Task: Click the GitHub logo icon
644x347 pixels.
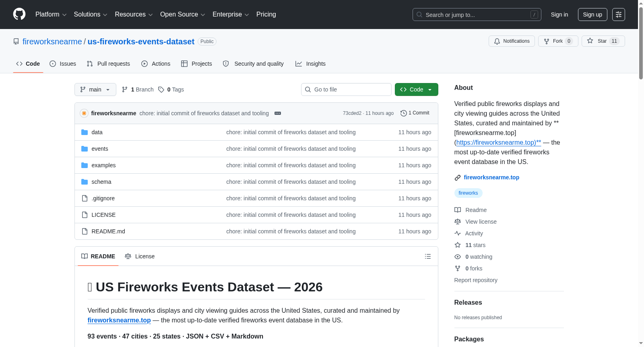Action: coord(19,14)
